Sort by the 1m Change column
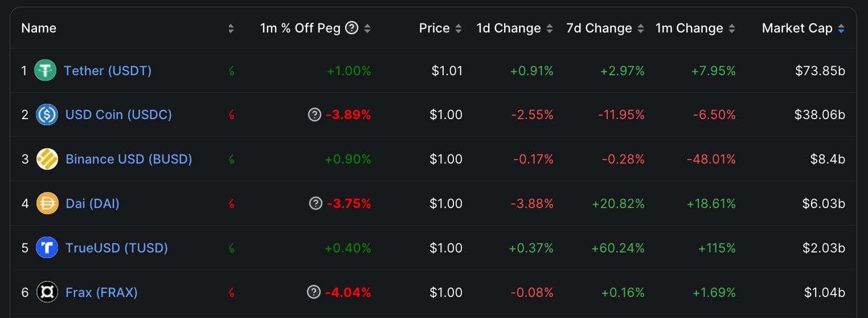Viewport: 868px width, 318px height. point(732,28)
